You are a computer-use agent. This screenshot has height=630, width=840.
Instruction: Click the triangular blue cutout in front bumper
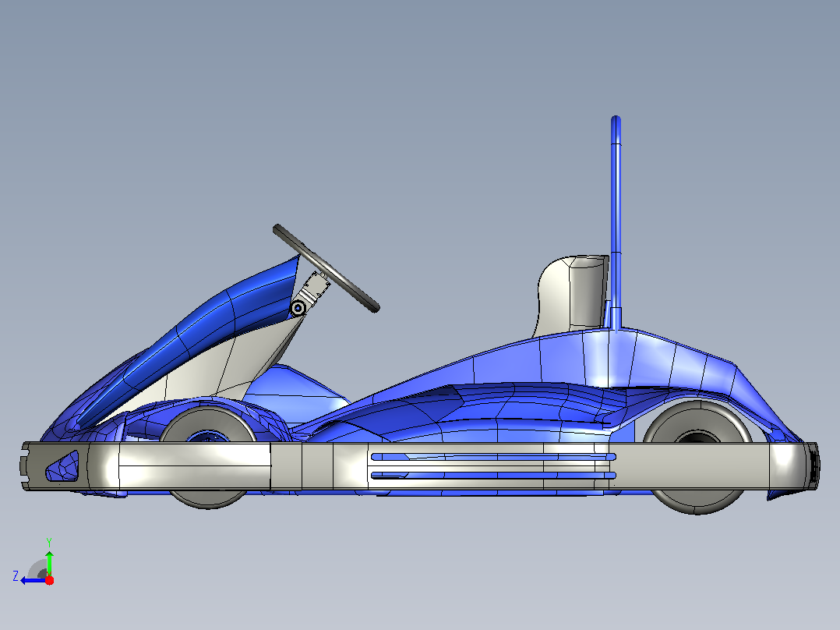62,466
